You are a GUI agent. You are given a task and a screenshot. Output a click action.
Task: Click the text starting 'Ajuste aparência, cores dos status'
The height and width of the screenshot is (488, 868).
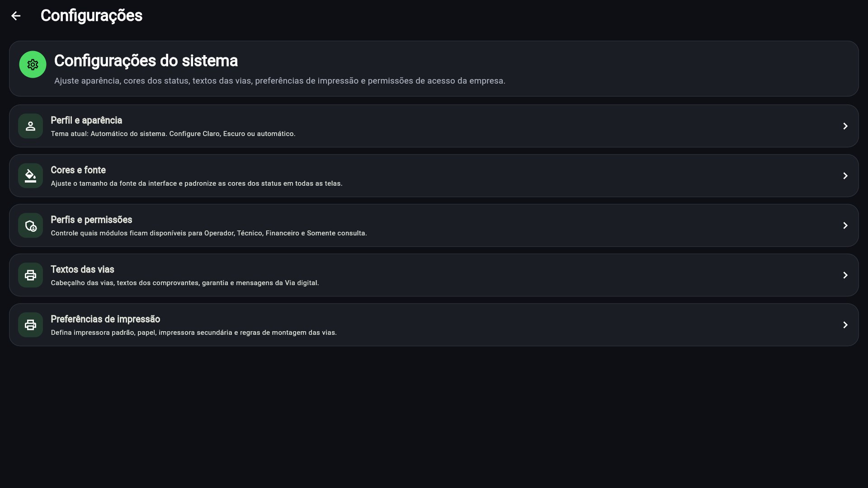tap(280, 81)
